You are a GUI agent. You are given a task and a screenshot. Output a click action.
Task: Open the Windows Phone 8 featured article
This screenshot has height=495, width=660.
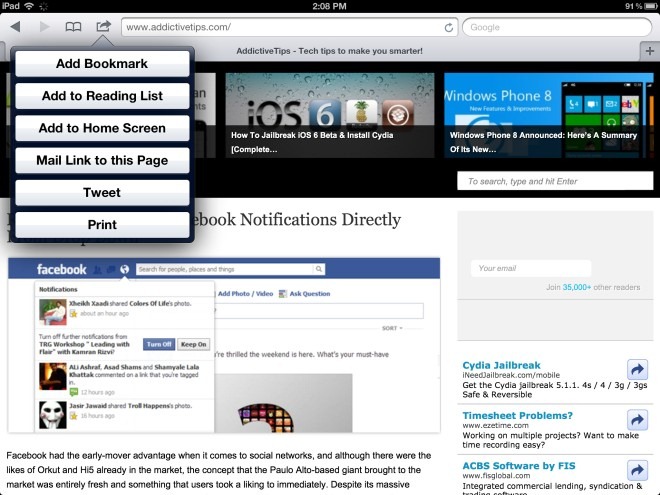[x=548, y=115]
